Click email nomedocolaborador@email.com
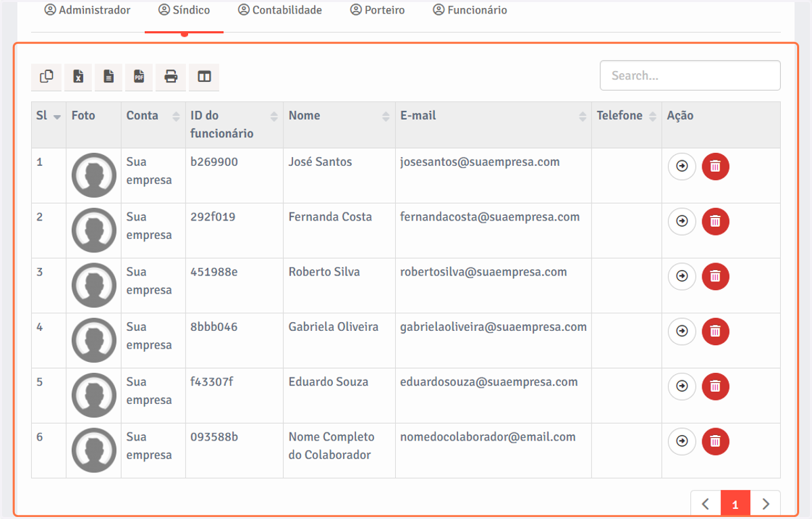The width and height of the screenshot is (812, 519). (x=488, y=437)
